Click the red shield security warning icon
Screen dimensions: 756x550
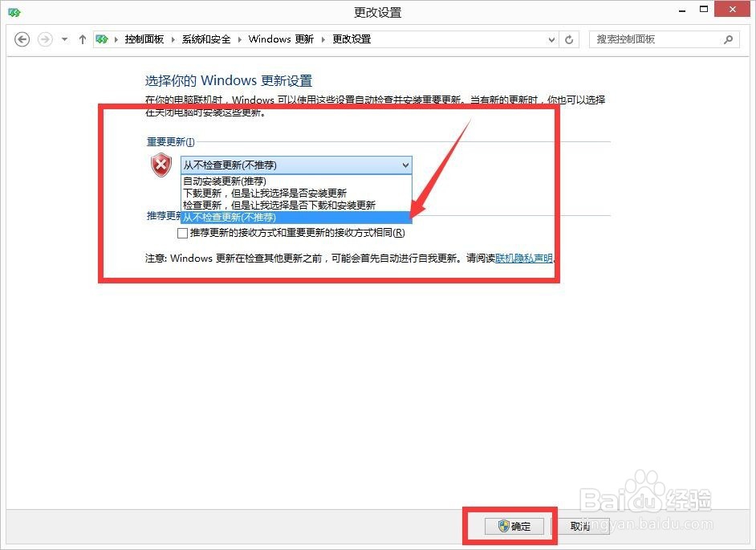161,165
